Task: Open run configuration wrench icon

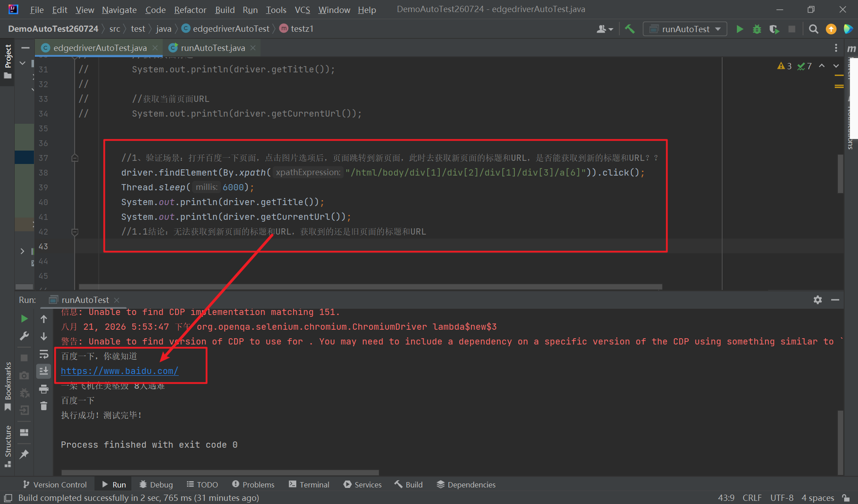Action: (24, 336)
